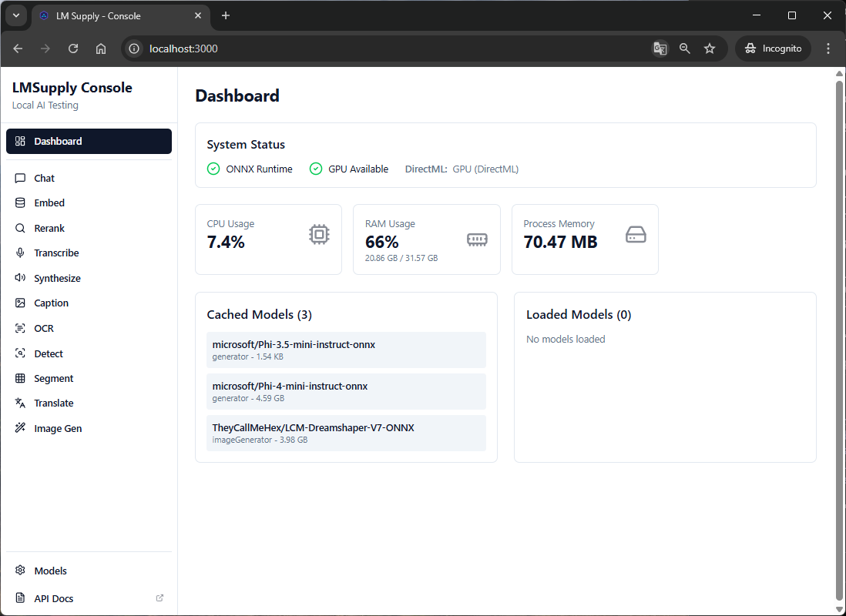Image resolution: width=846 pixels, height=616 pixels.
Task: Click the OCR scan-text icon
Action: (x=20, y=329)
